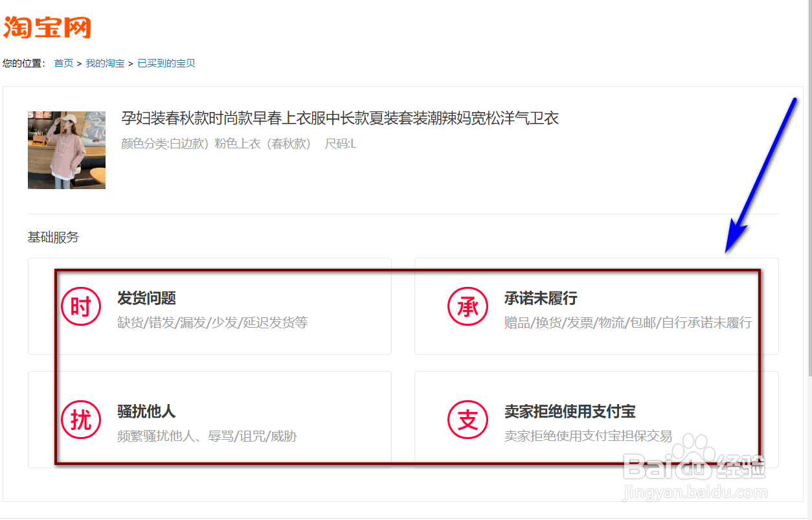Select the 承诺未履行 complaint card

596,307
